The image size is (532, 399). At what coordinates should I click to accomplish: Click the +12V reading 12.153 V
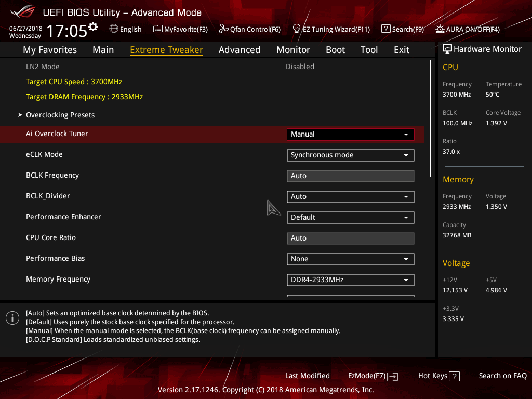click(x=455, y=290)
